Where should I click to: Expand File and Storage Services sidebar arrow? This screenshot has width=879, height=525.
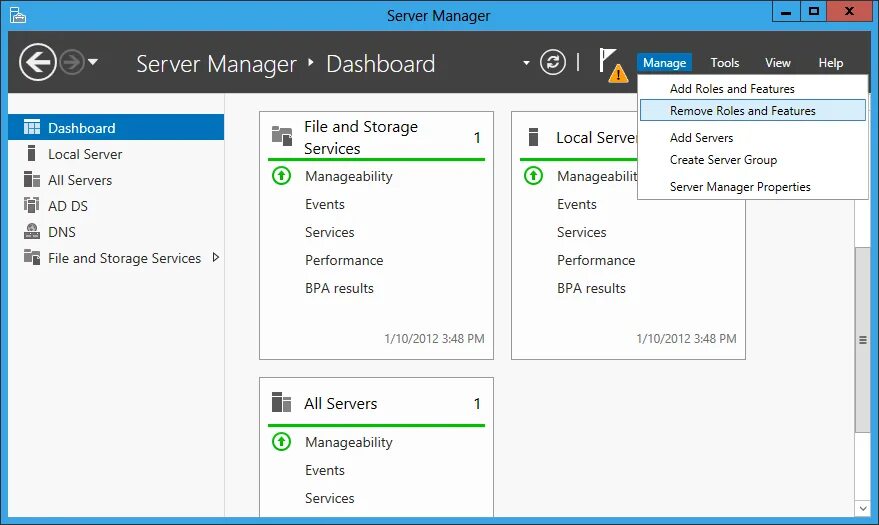[216, 257]
